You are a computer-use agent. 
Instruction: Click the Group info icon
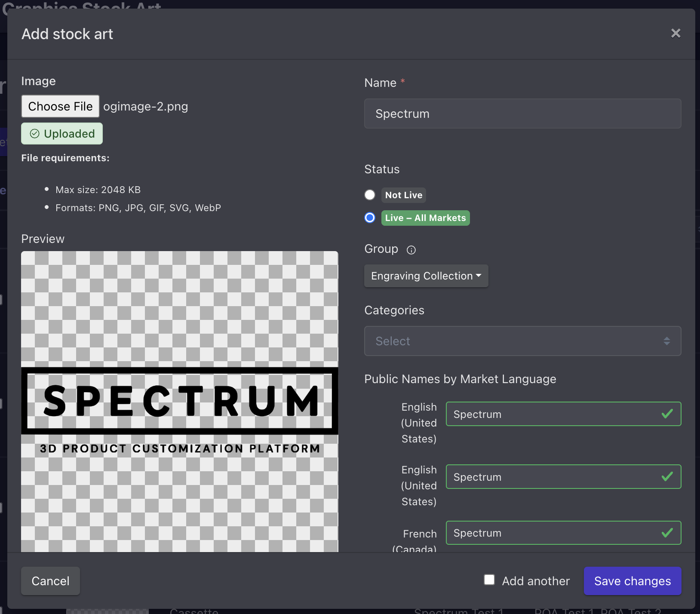click(411, 250)
